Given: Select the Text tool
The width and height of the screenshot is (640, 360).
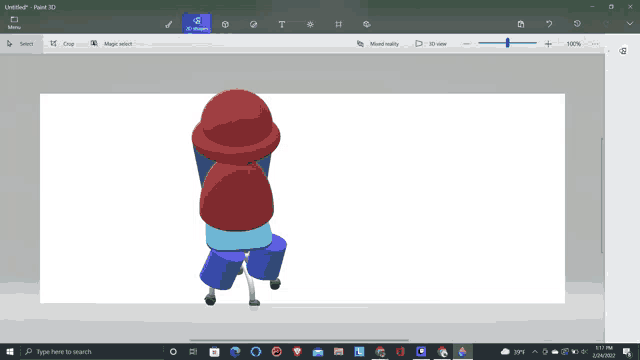Looking at the screenshot, I should (282, 24).
